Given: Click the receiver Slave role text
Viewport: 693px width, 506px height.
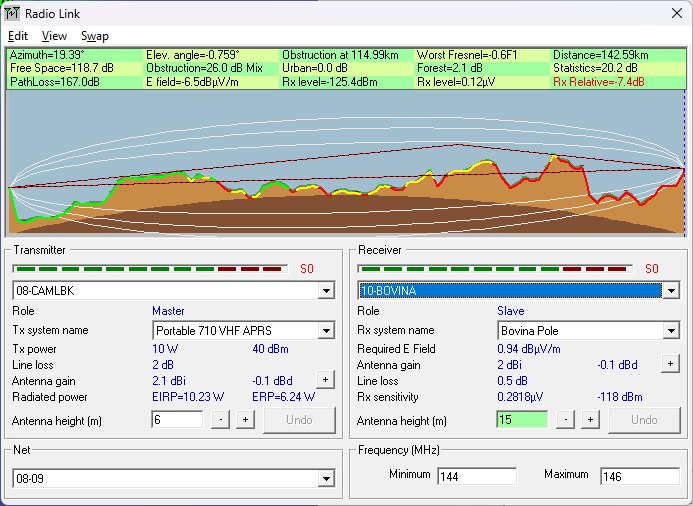Looking at the screenshot, I should (510, 311).
